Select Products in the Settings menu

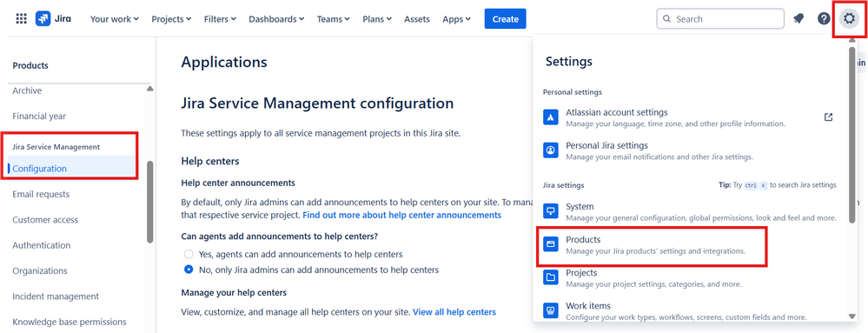(653, 245)
